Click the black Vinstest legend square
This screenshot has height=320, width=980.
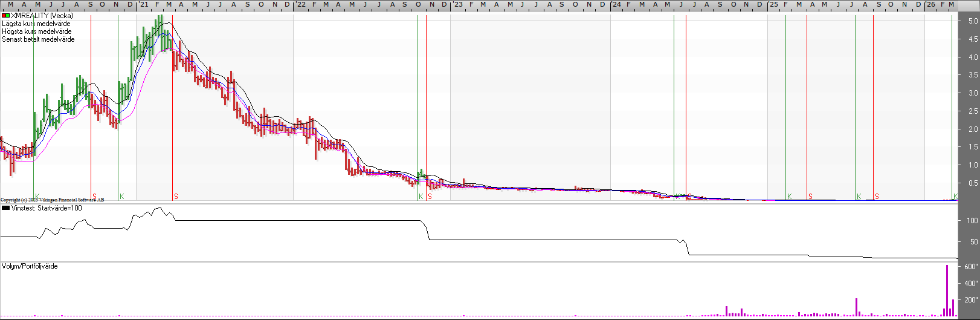(x=5, y=208)
